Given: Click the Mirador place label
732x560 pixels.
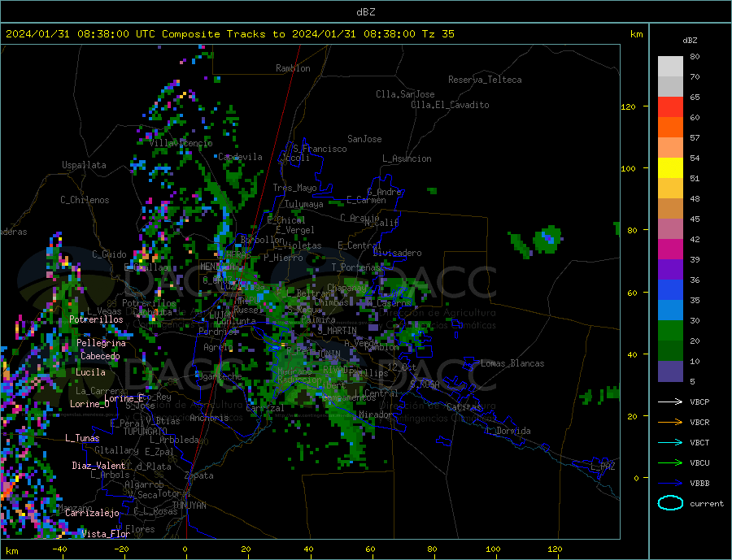Looking at the screenshot, I should coord(376,415).
